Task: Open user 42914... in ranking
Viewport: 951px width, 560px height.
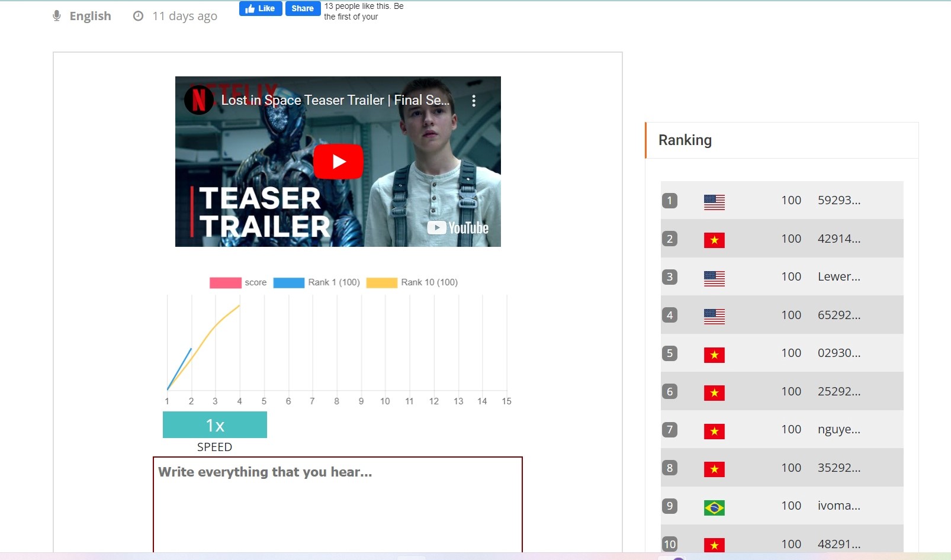Action: pos(839,239)
